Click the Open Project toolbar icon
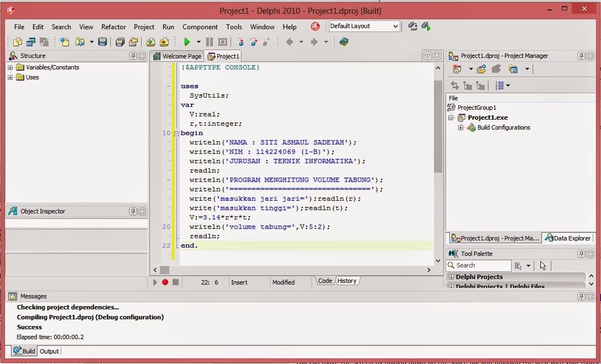Image resolution: width=601 pixels, height=364 pixels. [x=133, y=42]
